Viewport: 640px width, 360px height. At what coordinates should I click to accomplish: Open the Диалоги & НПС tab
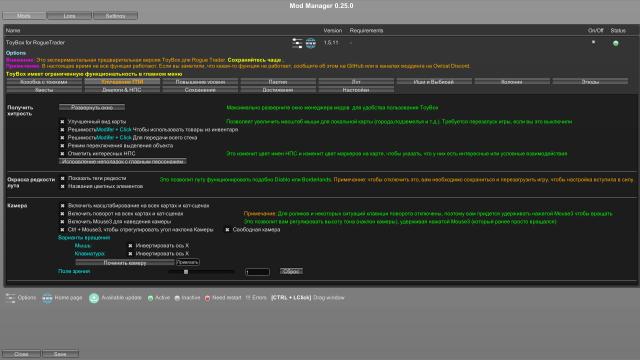click(x=122, y=90)
